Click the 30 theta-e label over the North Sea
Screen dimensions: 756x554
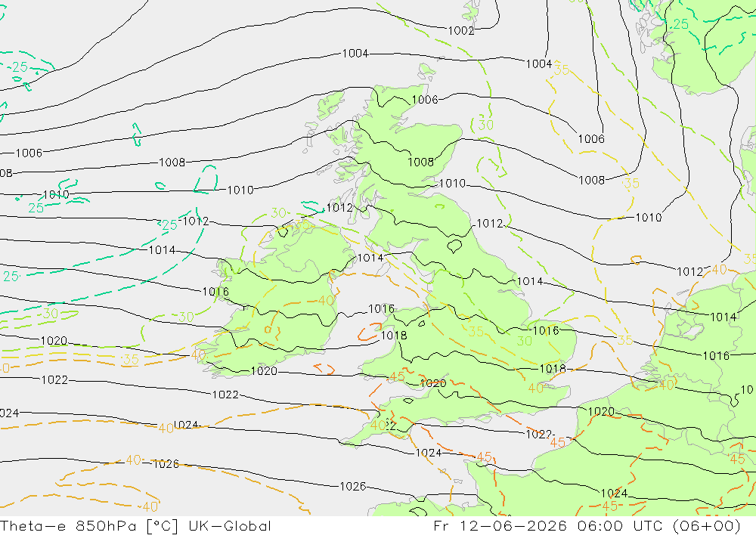coord(485,125)
